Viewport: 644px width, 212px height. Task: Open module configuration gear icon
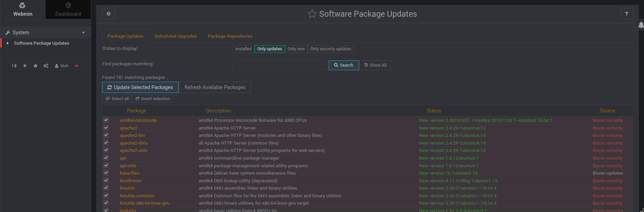coord(109,14)
